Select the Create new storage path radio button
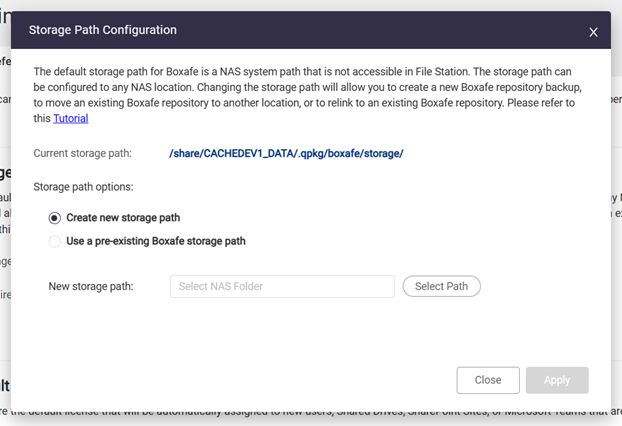 [54, 217]
